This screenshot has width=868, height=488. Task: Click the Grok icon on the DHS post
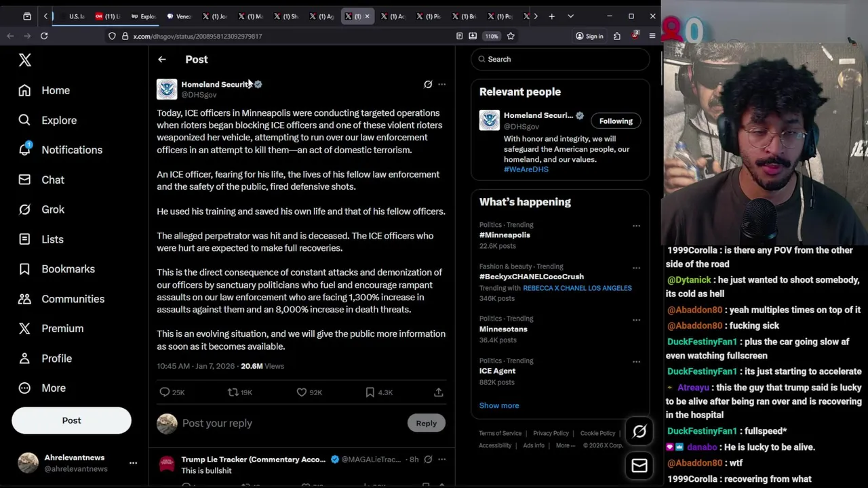[x=428, y=84]
